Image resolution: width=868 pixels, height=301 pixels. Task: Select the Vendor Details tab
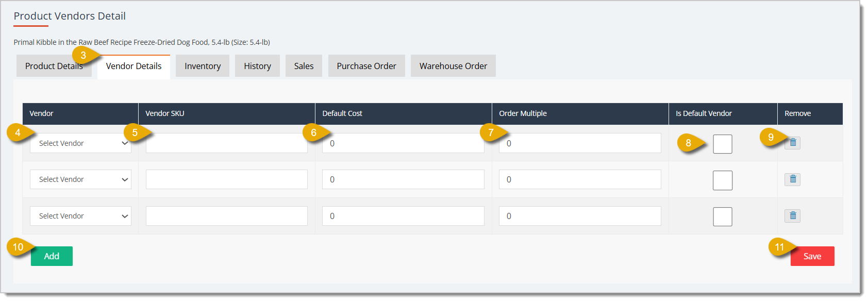coord(134,66)
